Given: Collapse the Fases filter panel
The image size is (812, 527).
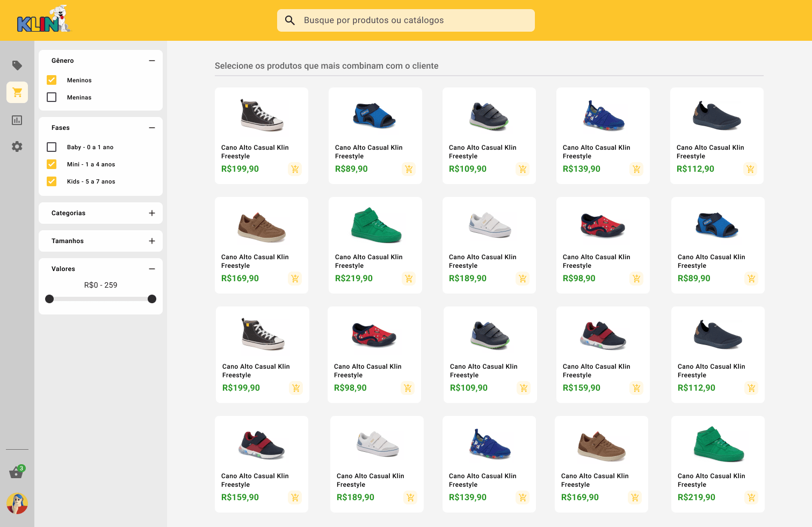Looking at the screenshot, I should (152, 128).
